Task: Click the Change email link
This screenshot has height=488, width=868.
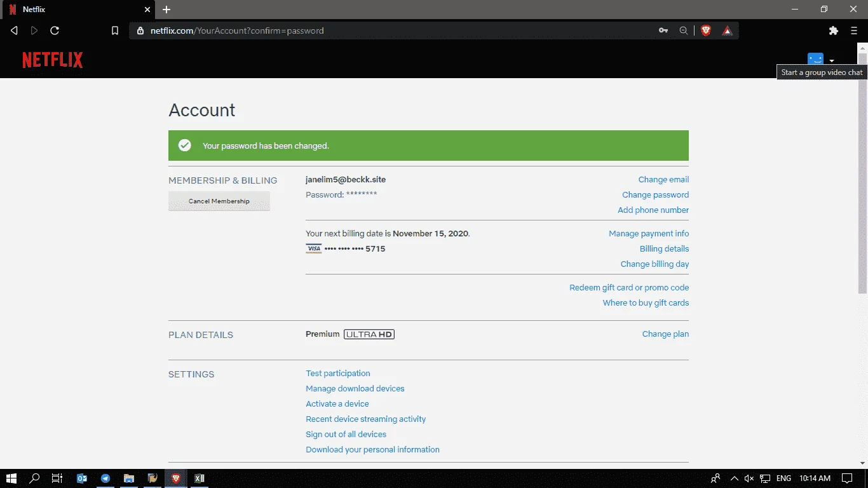Action: point(663,180)
